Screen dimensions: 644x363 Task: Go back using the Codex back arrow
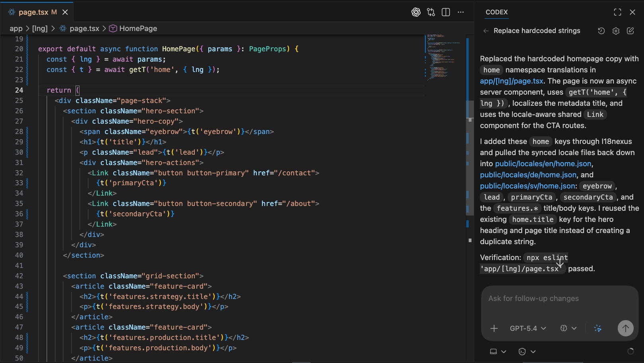click(485, 31)
